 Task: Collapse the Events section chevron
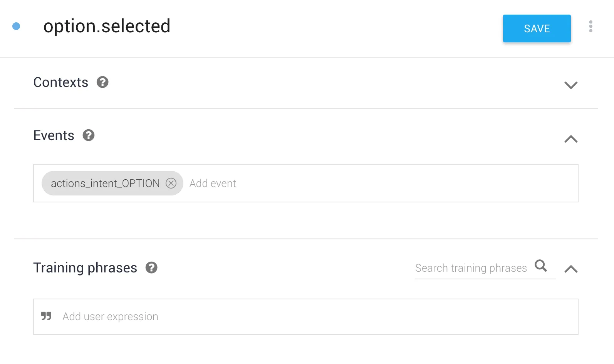click(x=570, y=139)
